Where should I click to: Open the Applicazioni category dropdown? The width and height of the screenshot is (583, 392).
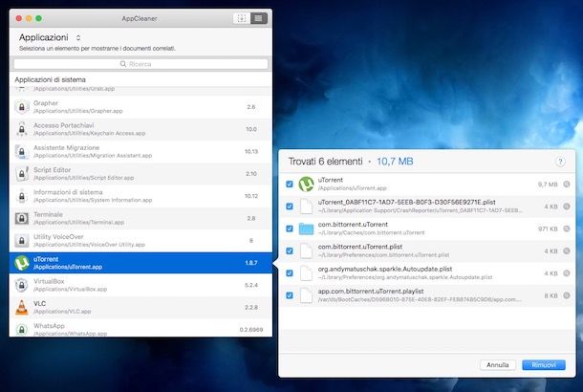50,37
